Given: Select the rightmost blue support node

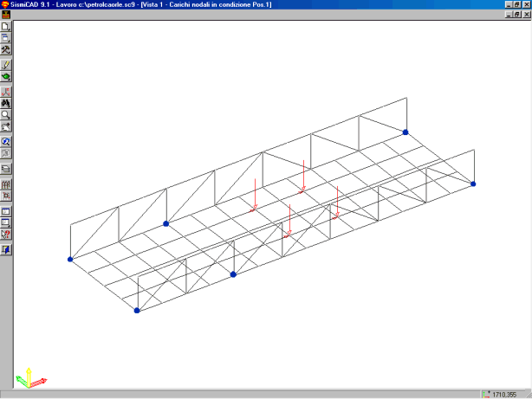Looking at the screenshot, I should pyautogui.click(x=473, y=184).
